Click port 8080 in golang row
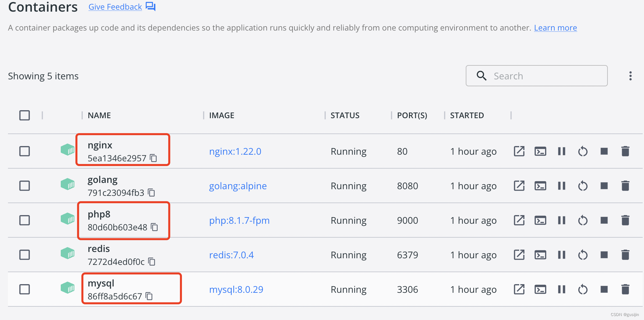 click(407, 186)
